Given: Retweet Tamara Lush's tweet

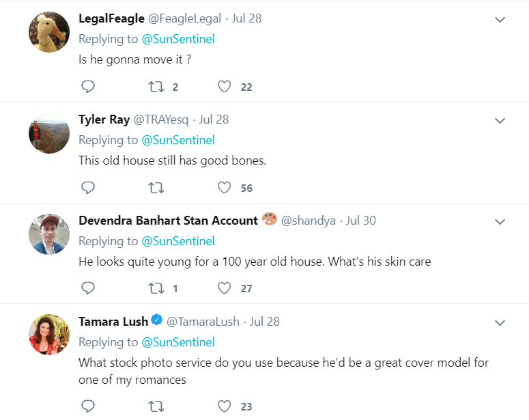Looking at the screenshot, I should tap(156, 406).
